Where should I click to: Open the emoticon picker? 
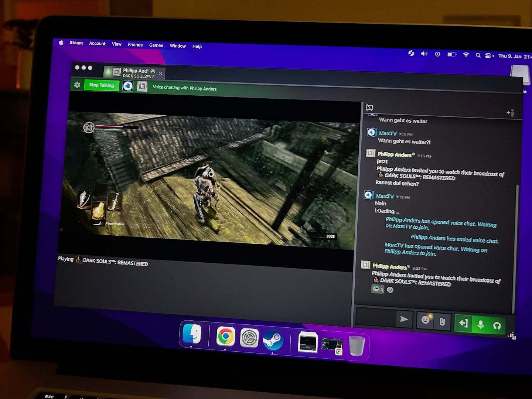(426, 320)
